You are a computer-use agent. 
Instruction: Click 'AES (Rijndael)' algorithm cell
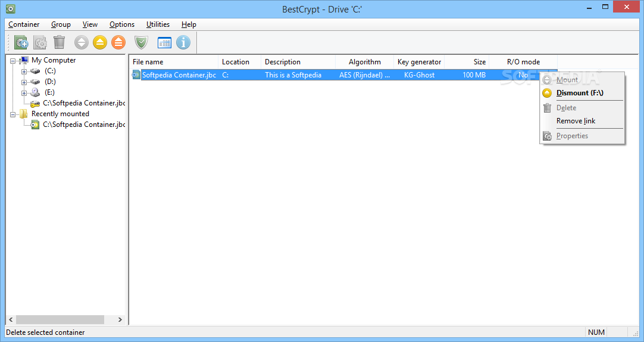[365, 75]
